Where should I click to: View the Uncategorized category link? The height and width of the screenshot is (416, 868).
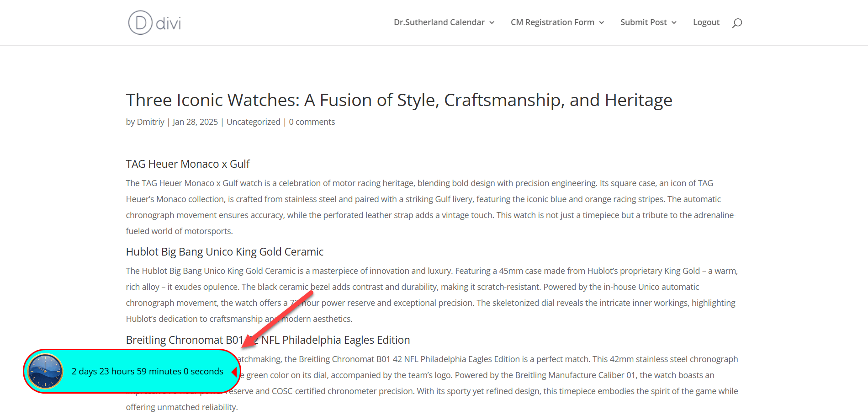pyautogui.click(x=254, y=122)
